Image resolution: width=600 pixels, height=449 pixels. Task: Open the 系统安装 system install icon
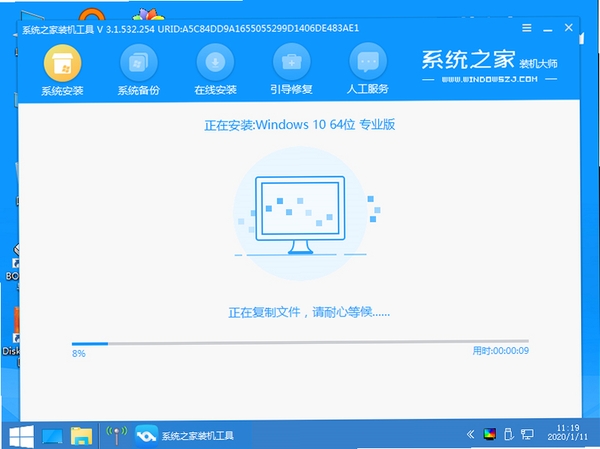62,64
